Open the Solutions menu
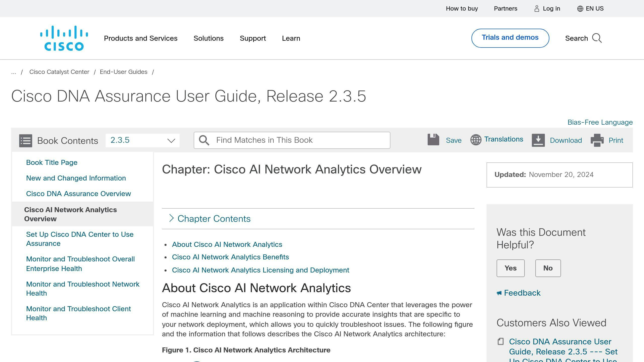Image resolution: width=644 pixels, height=362 pixels. coord(209,38)
